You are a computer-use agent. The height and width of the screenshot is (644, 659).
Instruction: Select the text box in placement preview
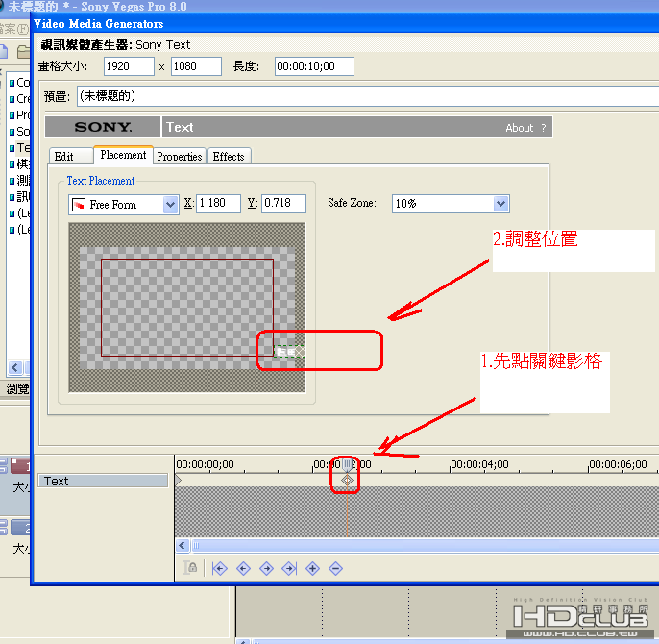point(289,351)
